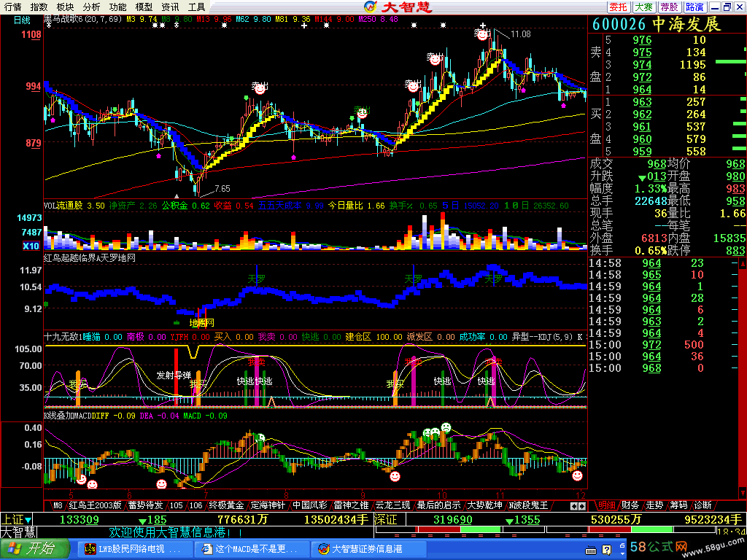
Task: Click the 11.08 high price label
Action: click(x=521, y=34)
